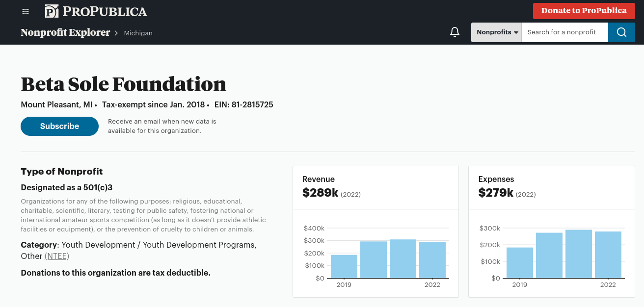Click the tallest bar in Revenue chart
Image resolution: width=644 pixels, height=307 pixels.
point(403,259)
